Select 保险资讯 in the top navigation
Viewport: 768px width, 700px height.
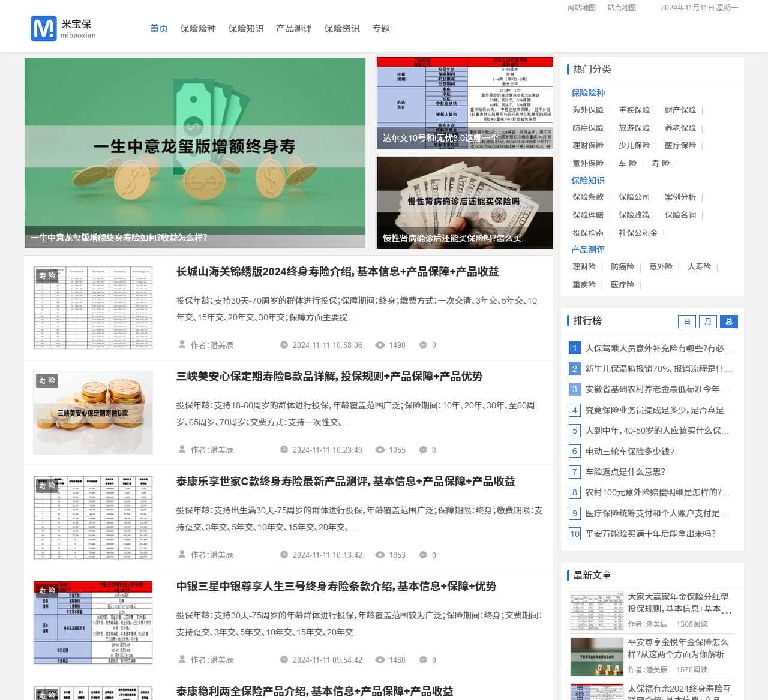342,28
